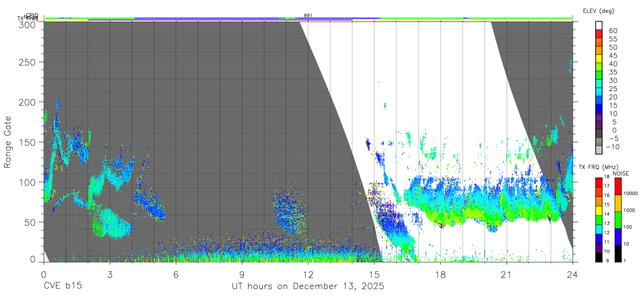Select the dark blue 10–15 band in ELEV color bar
The image size is (644, 297).
tap(599, 108)
